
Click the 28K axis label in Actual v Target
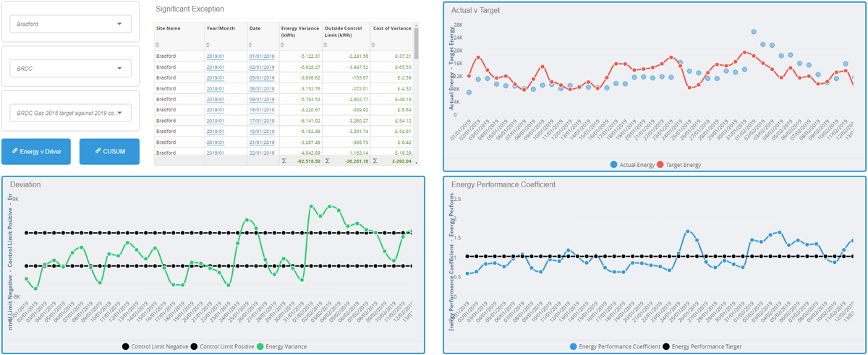pyautogui.click(x=457, y=25)
